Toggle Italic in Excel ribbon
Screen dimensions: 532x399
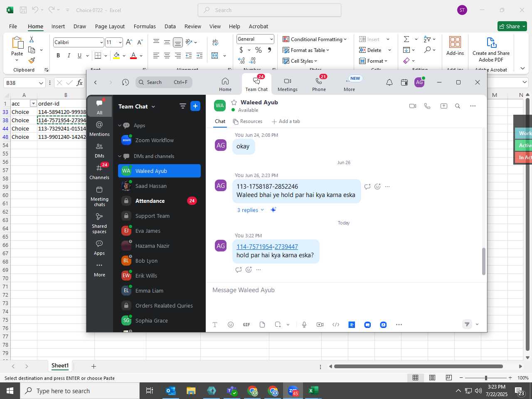[69, 55]
